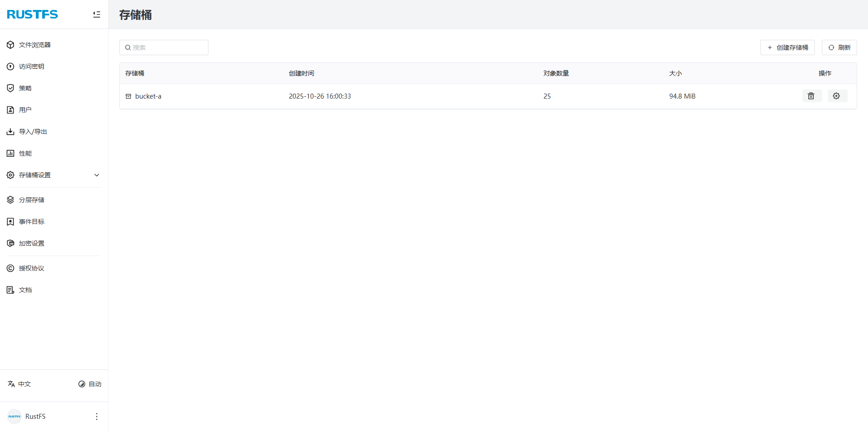Open 事件目标 event targets page
The width and height of the screenshot is (868, 431).
click(31, 222)
